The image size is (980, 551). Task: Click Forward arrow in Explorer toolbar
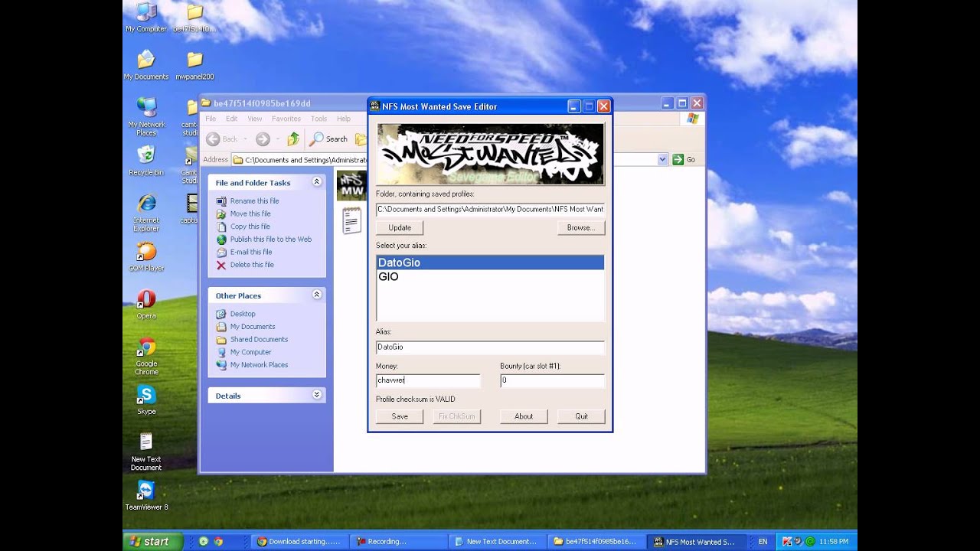(263, 139)
